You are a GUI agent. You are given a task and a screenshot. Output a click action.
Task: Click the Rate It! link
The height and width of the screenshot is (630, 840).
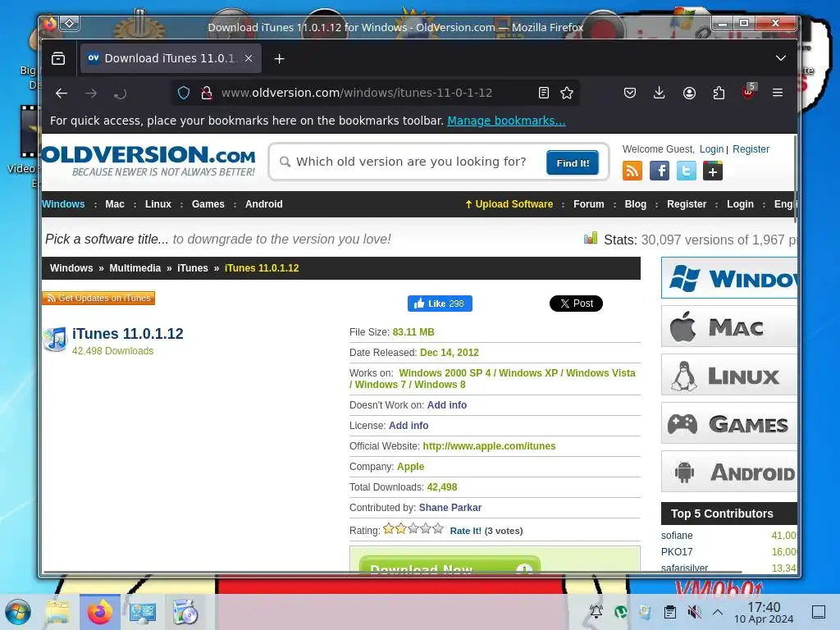[466, 531]
